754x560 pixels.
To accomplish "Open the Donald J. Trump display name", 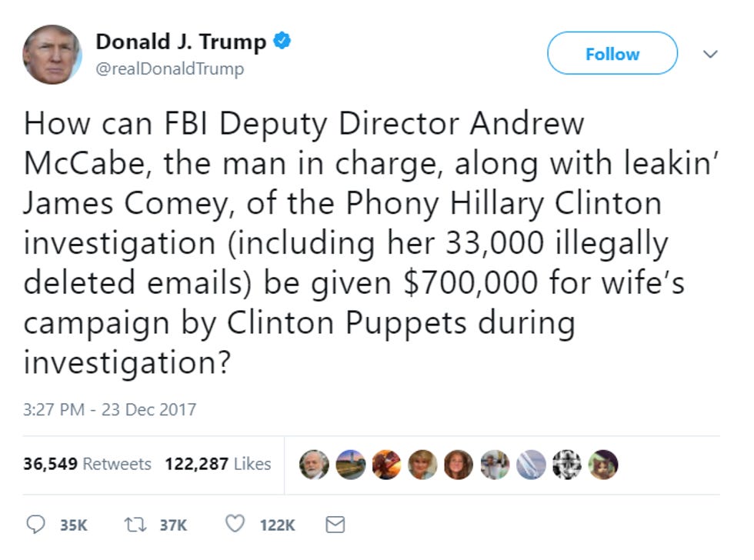I will point(181,42).
